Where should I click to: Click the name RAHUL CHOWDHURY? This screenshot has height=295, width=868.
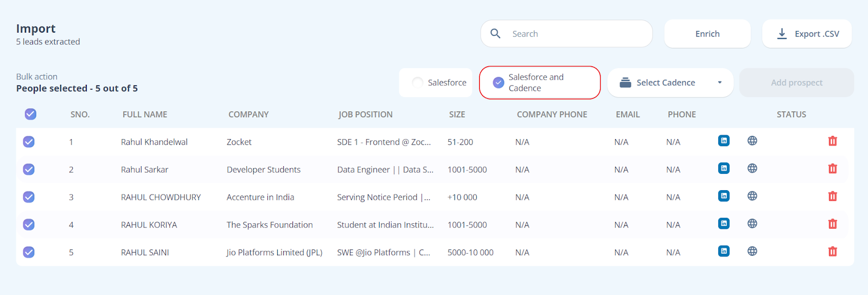161,197
